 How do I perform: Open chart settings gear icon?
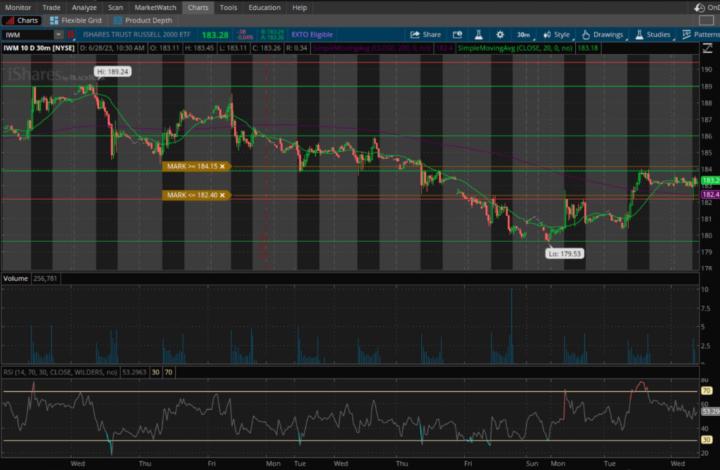tap(500, 34)
